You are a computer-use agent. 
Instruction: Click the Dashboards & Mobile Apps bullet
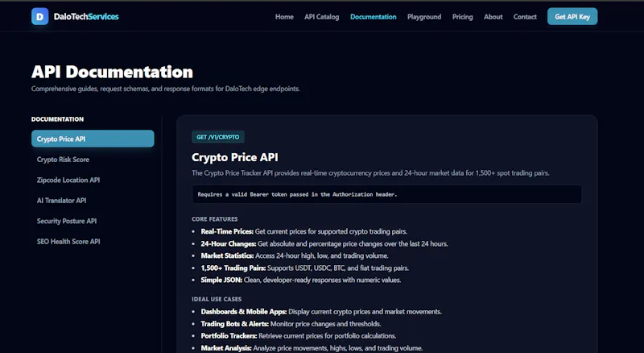[321, 312]
